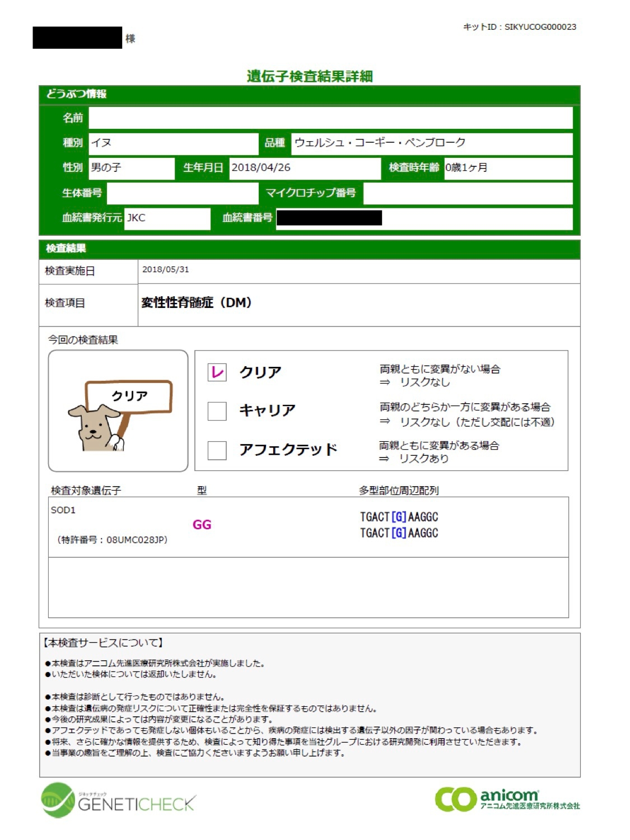630x840 pixels.
Task: Click the dog holding クリア sign illustration
Action: coord(120,416)
